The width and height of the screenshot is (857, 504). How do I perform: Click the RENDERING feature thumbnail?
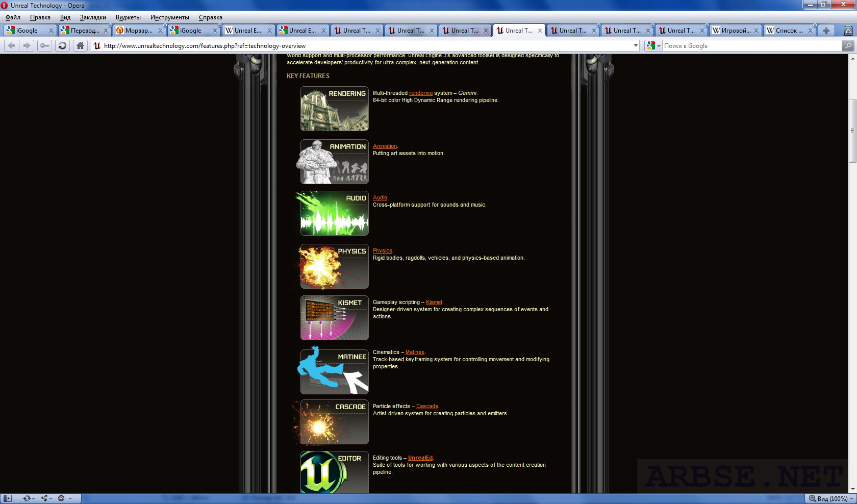334,109
